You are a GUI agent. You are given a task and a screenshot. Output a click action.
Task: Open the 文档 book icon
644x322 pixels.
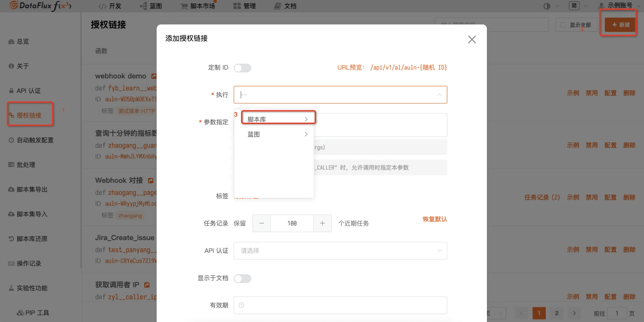[277, 6]
